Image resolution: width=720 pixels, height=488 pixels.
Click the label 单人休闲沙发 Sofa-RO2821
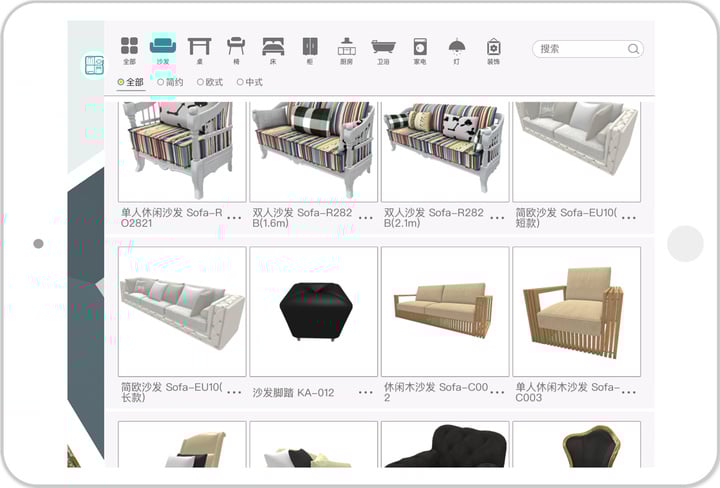pyautogui.click(x=172, y=218)
